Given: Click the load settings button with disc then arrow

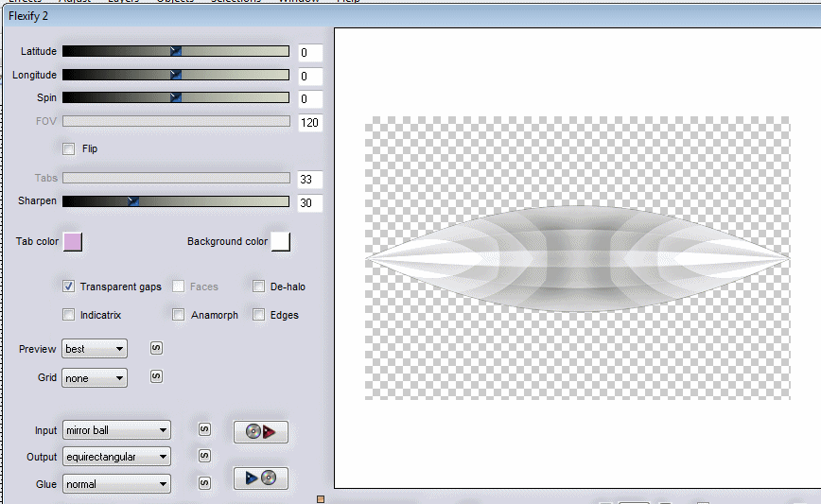Looking at the screenshot, I should coord(261,432).
